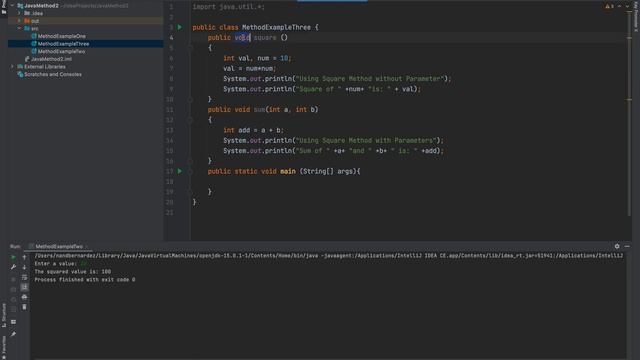Expand the out folder
The height and width of the screenshot is (360, 640).
pyautogui.click(x=19, y=20)
